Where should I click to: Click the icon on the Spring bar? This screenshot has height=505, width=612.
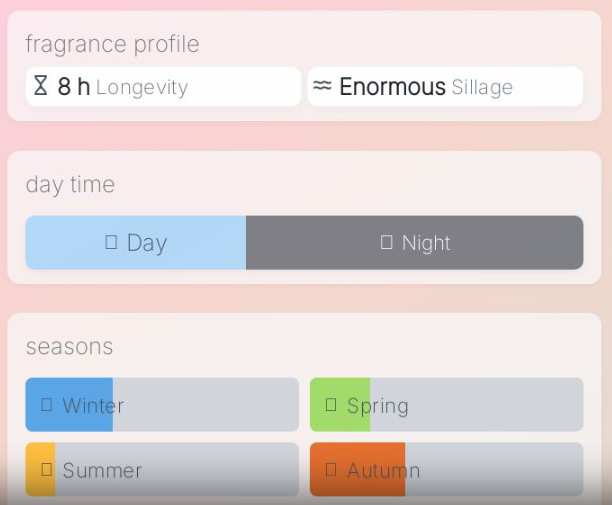pos(331,404)
